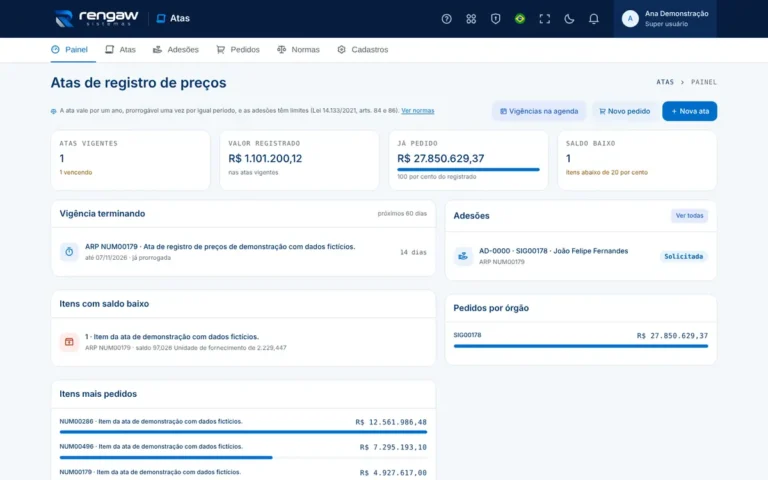Click the Rengaw Sistemas logo
This screenshot has height=480, width=768.
(96, 19)
